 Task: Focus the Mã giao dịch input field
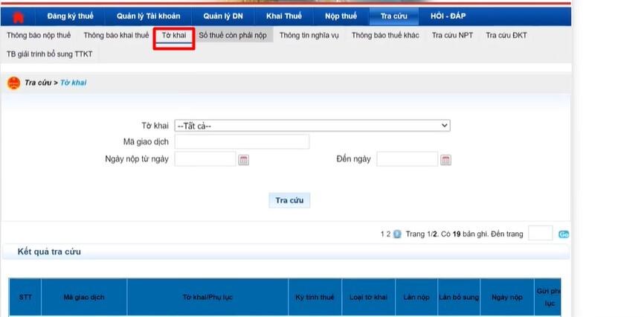click(x=242, y=142)
